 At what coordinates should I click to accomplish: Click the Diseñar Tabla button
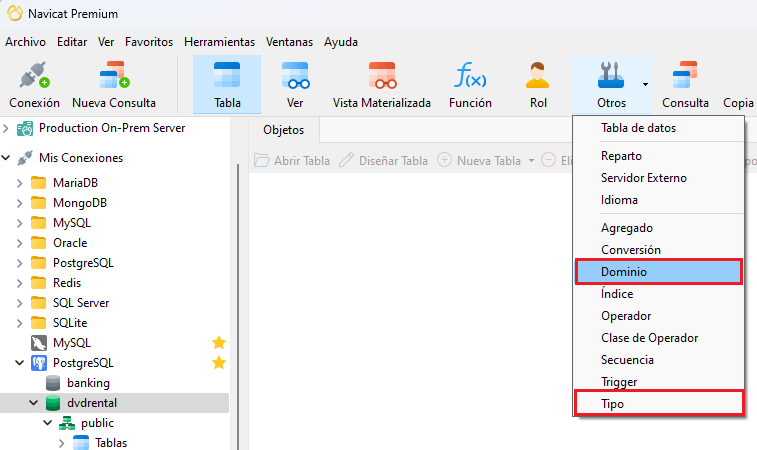point(383,160)
